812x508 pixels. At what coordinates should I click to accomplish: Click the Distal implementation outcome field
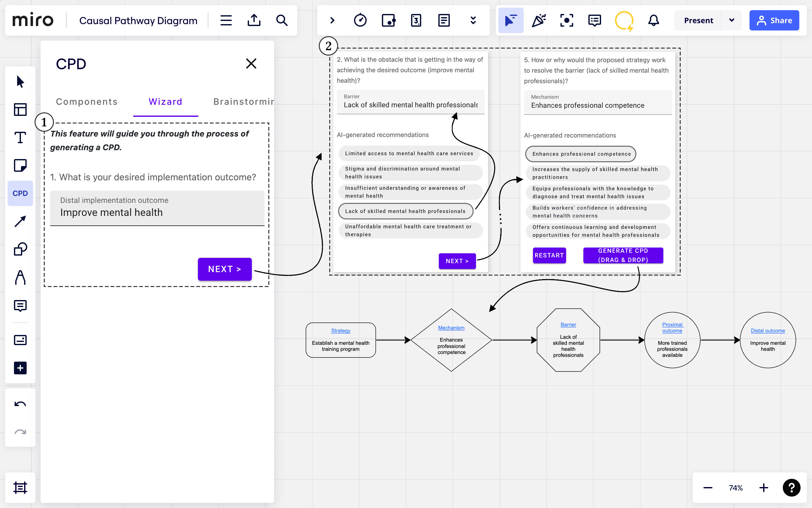[157, 208]
